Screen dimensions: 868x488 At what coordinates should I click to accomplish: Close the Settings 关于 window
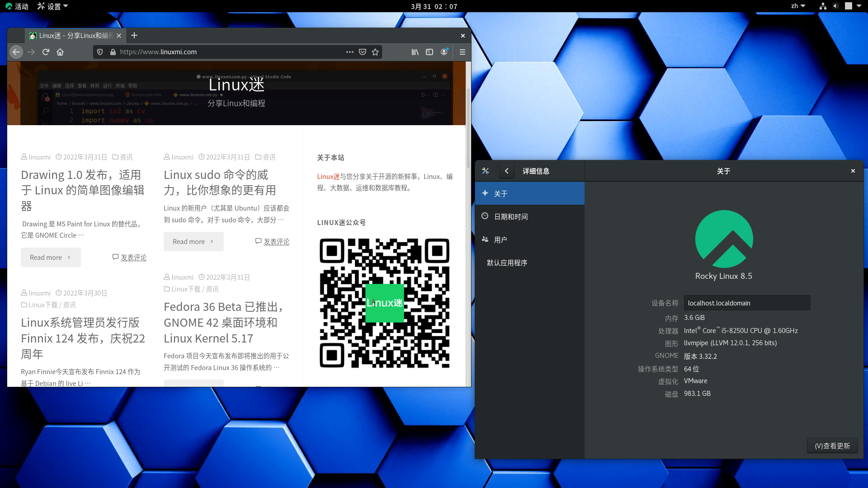pyautogui.click(x=853, y=171)
